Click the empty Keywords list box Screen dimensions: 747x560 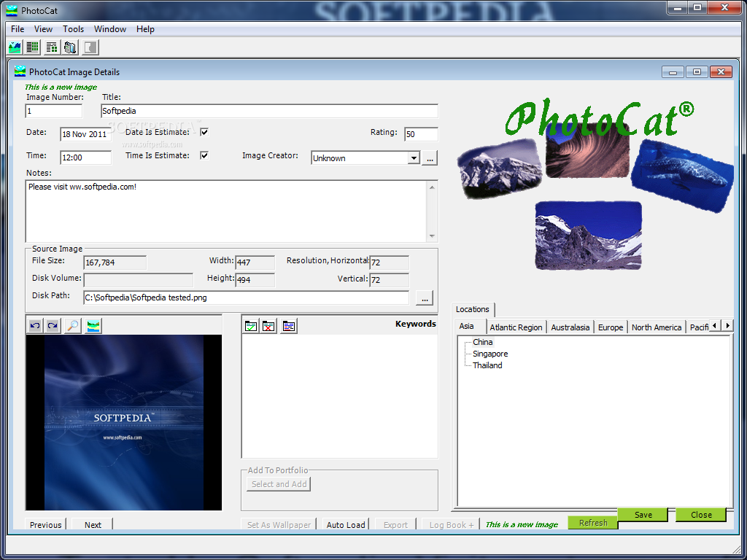(x=340, y=396)
